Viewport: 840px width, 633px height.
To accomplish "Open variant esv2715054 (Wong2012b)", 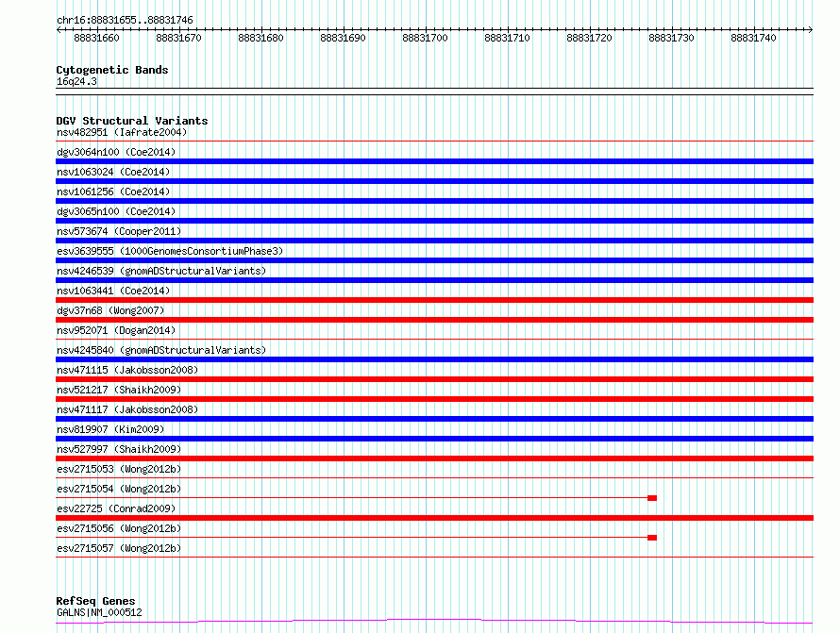I will pyautogui.click(x=119, y=489).
